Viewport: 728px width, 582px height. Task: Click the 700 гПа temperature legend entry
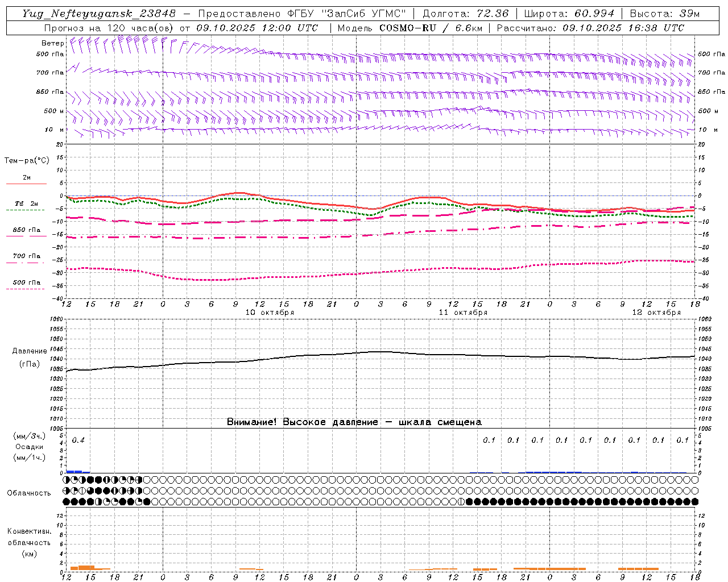(27, 256)
